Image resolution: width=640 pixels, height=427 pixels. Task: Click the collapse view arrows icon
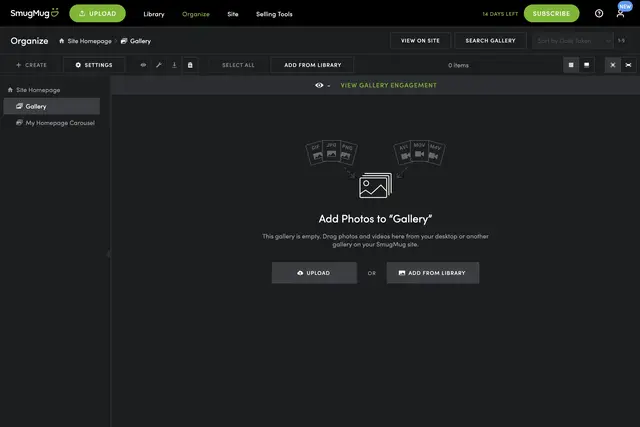[x=629, y=65]
